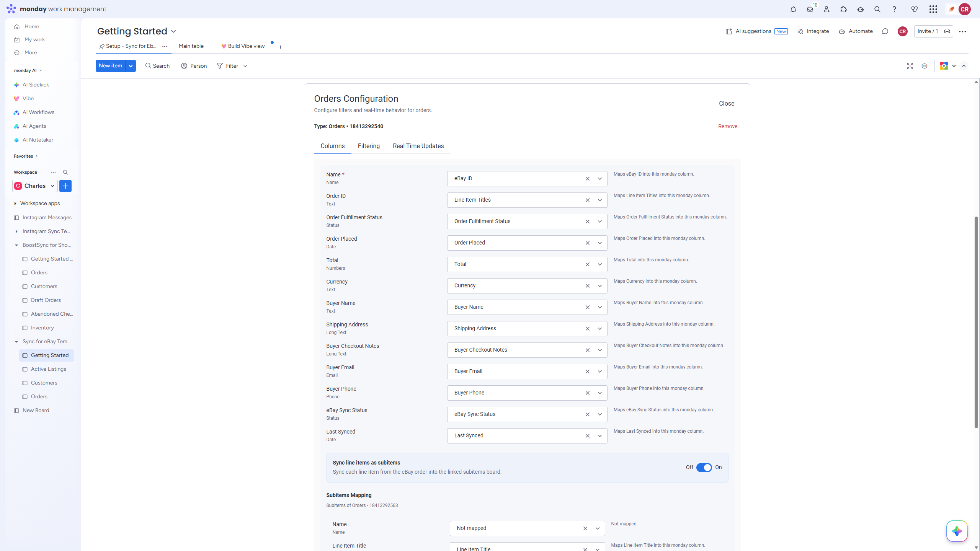Click the board Search tool
This screenshot has width=980, height=551.
click(x=157, y=66)
